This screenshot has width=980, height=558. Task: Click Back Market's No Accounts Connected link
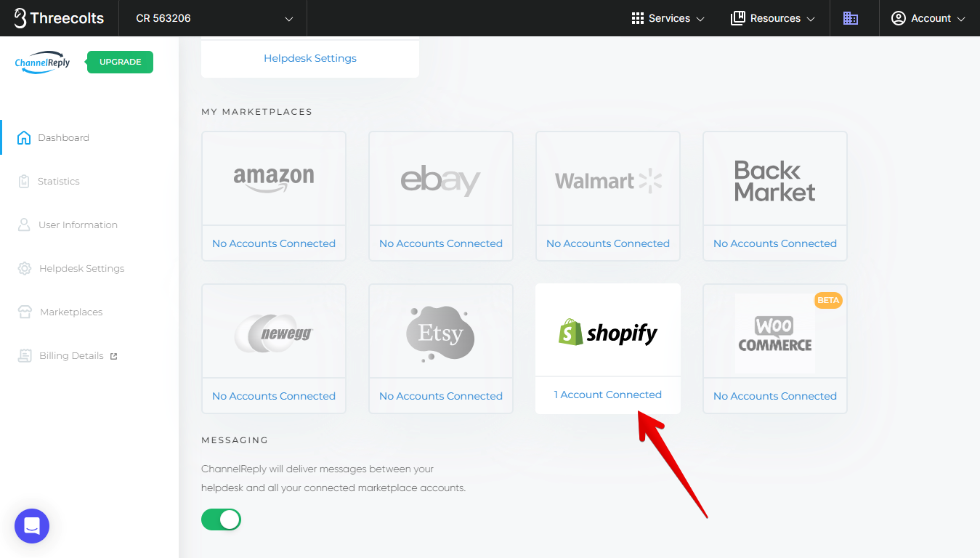[x=775, y=243]
